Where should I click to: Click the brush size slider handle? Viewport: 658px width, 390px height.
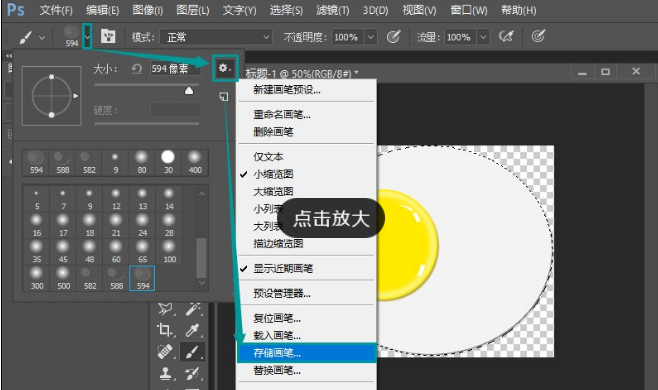tap(189, 90)
